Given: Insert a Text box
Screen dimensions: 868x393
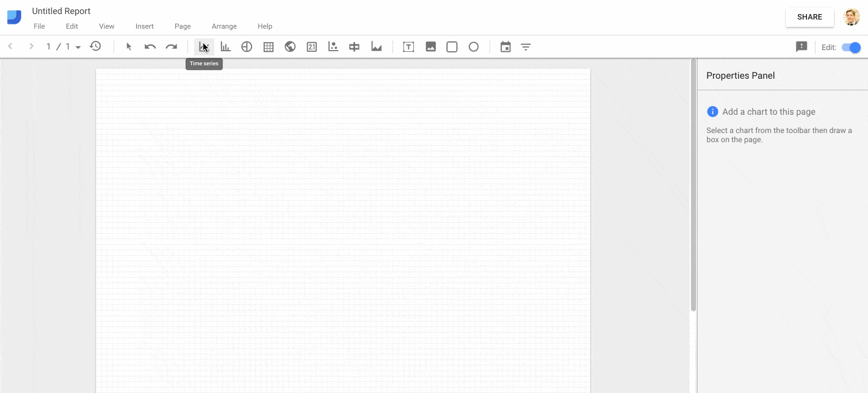Looking at the screenshot, I should point(408,46).
